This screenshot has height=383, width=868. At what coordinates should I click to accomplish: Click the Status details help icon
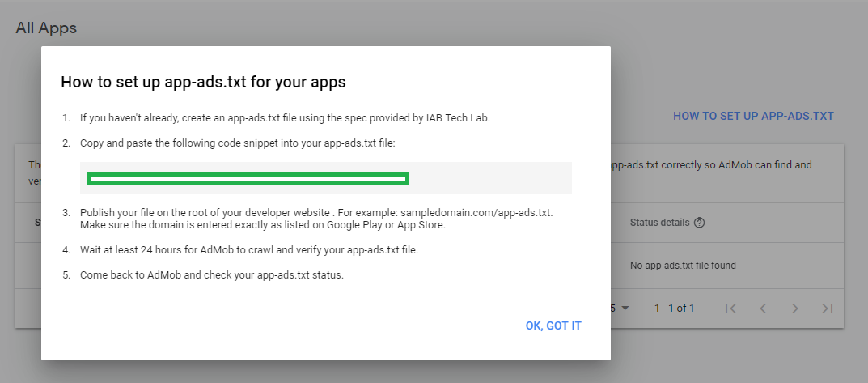coord(699,223)
